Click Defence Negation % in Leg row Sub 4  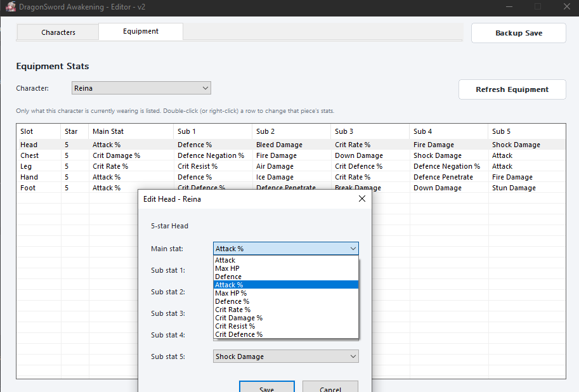coord(447,166)
